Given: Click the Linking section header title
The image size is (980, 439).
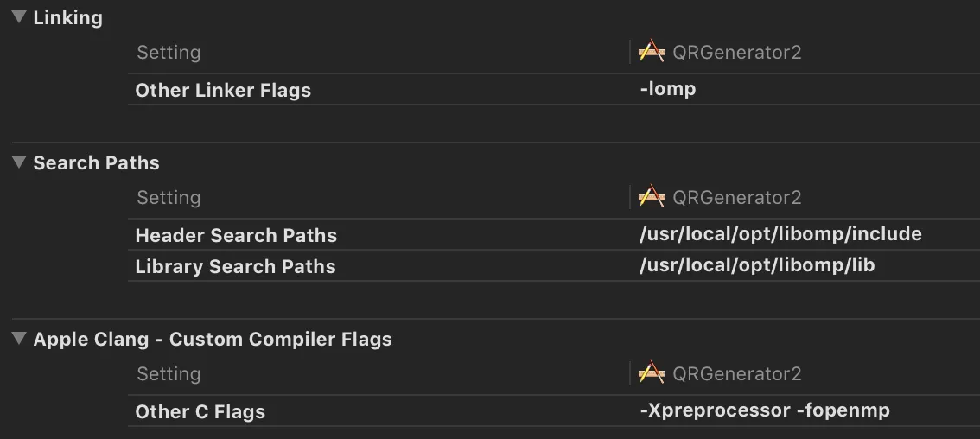Looking at the screenshot, I should click(67, 17).
